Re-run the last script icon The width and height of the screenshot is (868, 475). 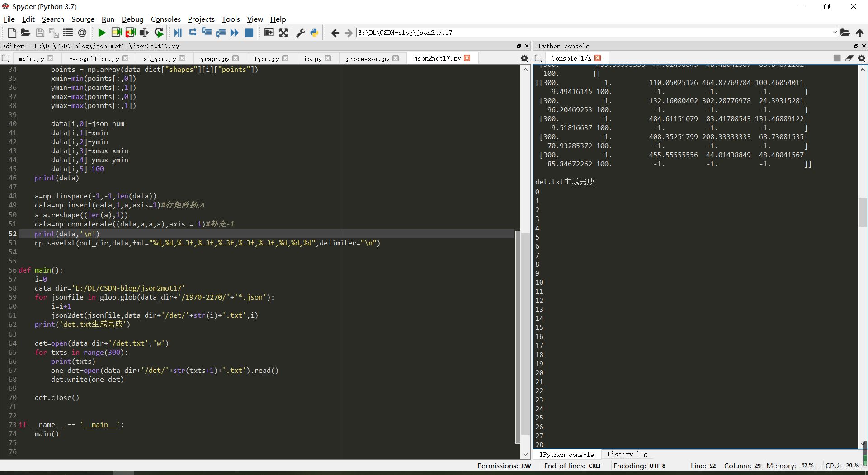(x=159, y=33)
